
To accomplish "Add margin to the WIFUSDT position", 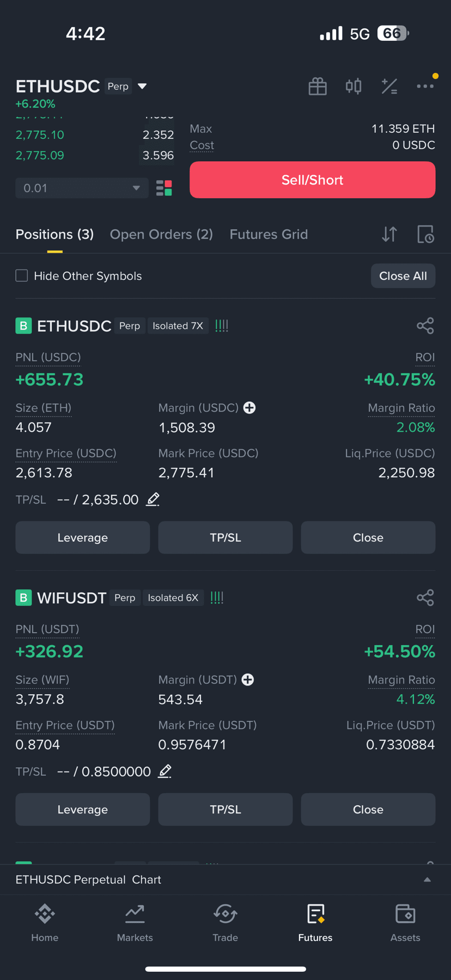I will [x=248, y=679].
